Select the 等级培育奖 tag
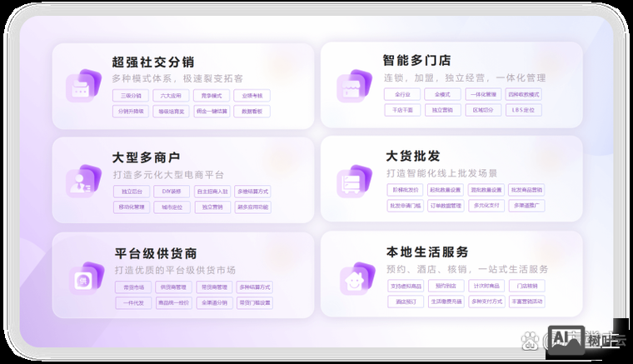The image size is (633, 364). point(172,112)
